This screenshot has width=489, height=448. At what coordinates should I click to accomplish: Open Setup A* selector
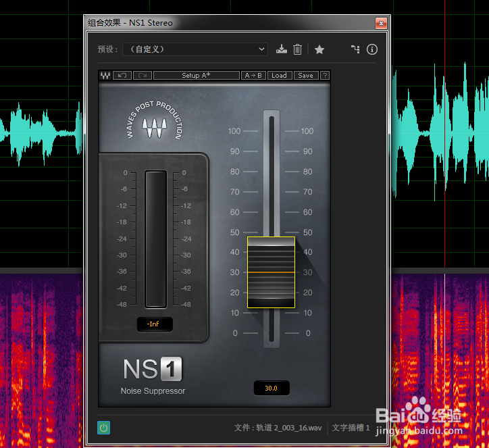[x=197, y=76]
